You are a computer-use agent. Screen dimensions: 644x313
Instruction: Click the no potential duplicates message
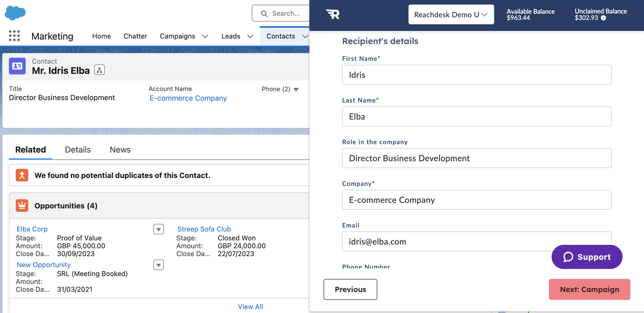(x=123, y=175)
